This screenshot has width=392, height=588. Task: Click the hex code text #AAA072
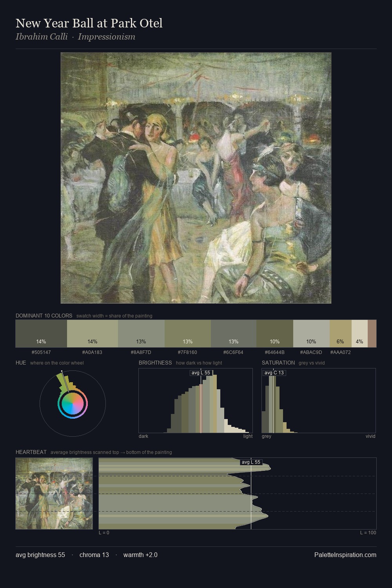(x=340, y=352)
